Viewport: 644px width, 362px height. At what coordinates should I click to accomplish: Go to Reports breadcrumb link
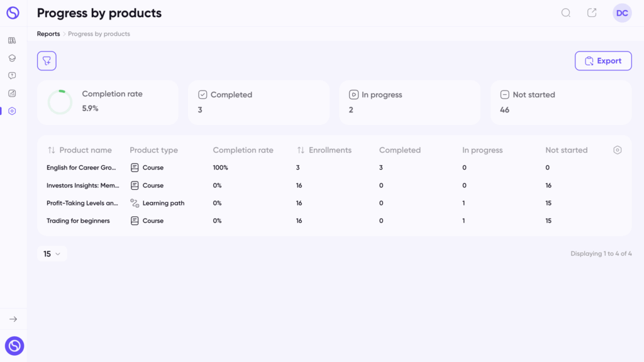click(48, 34)
